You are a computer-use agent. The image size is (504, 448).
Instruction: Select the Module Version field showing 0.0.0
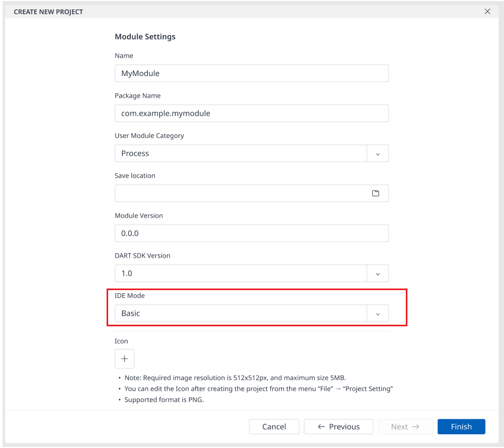coord(251,233)
